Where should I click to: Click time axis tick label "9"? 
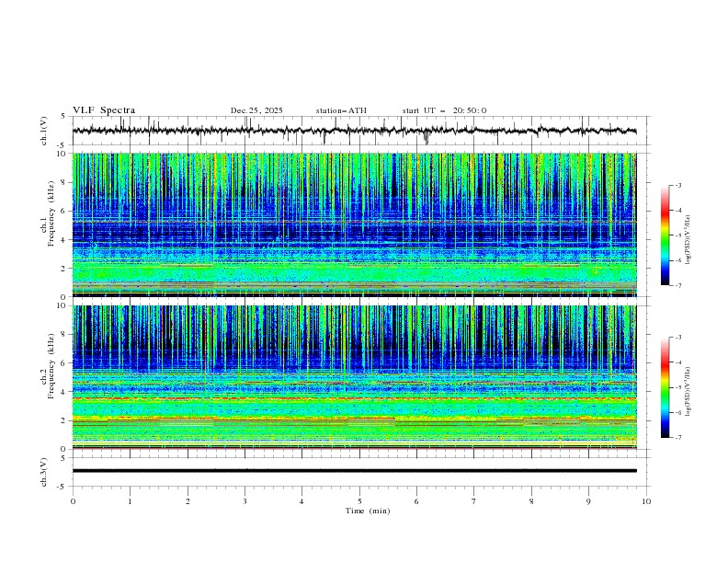[588, 501]
